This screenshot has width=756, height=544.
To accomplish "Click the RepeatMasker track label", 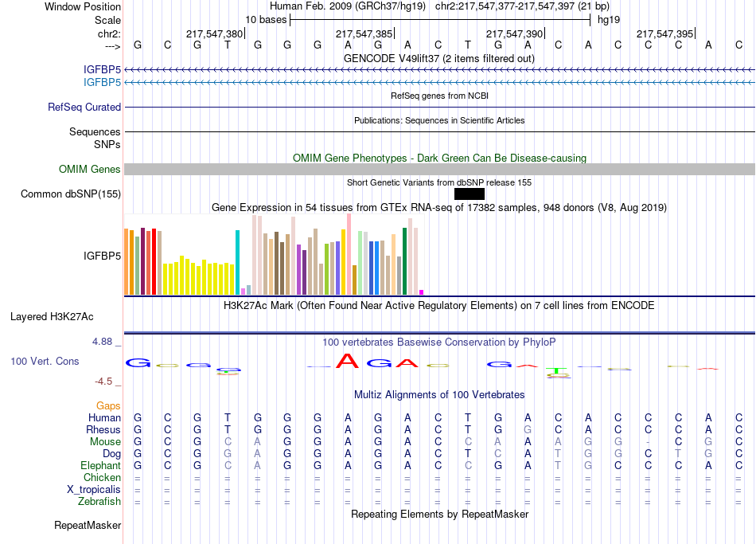I will [x=88, y=525].
